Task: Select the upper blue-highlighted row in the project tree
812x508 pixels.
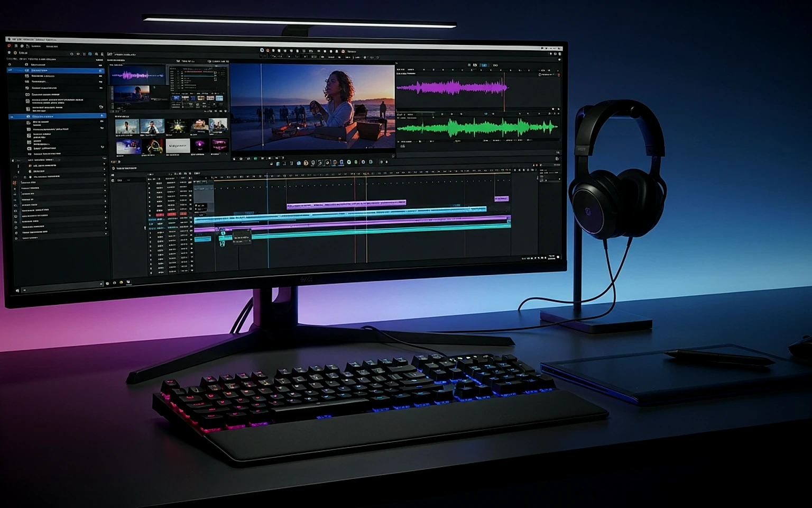Action: pyautogui.click(x=56, y=70)
